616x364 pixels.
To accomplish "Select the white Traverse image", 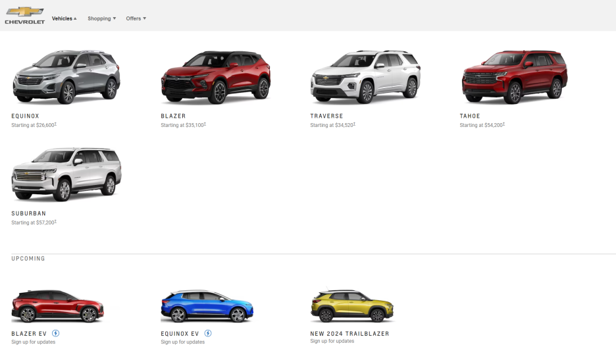I will pyautogui.click(x=365, y=76).
